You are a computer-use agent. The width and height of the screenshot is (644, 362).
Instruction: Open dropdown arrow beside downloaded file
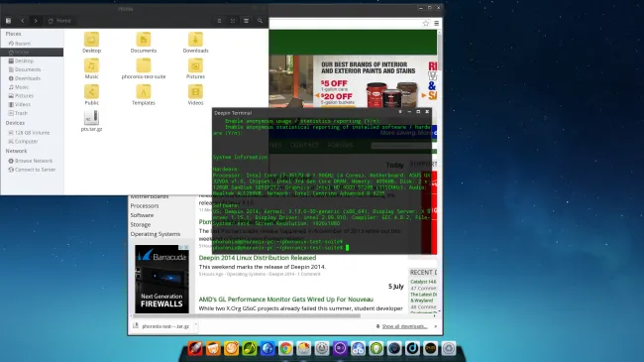click(195, 325)
